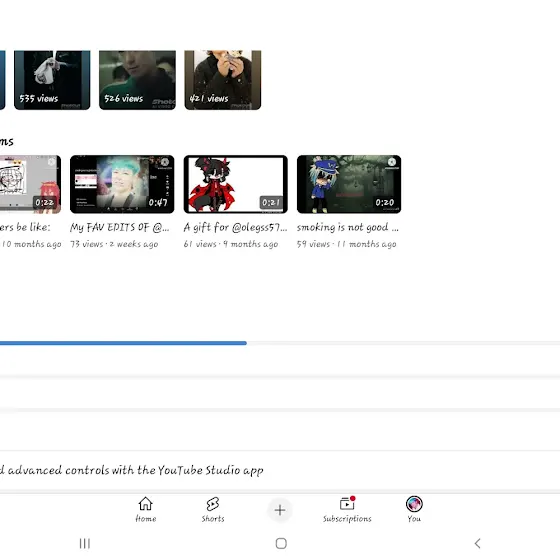The height and width of the screenshot is (560, 560).
Task: Tap the Android home button
Action: [281, 544]
